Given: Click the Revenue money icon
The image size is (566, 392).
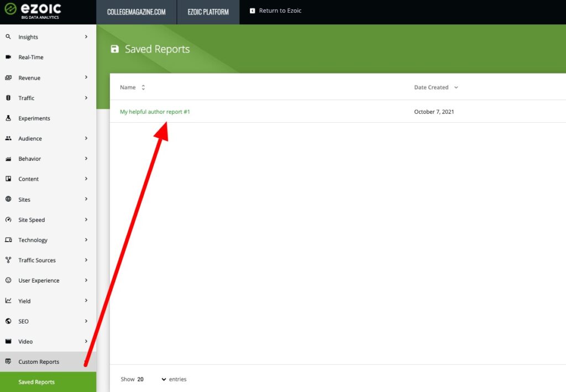Looking at the screenshot, I should pos(8,77).
